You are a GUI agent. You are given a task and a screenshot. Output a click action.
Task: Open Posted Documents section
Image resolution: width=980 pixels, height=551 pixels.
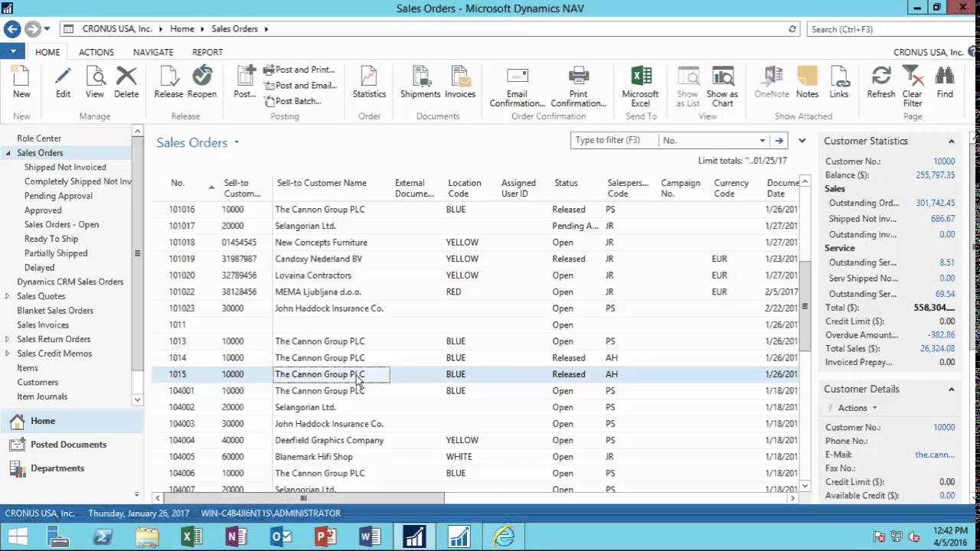click(71, 445)
